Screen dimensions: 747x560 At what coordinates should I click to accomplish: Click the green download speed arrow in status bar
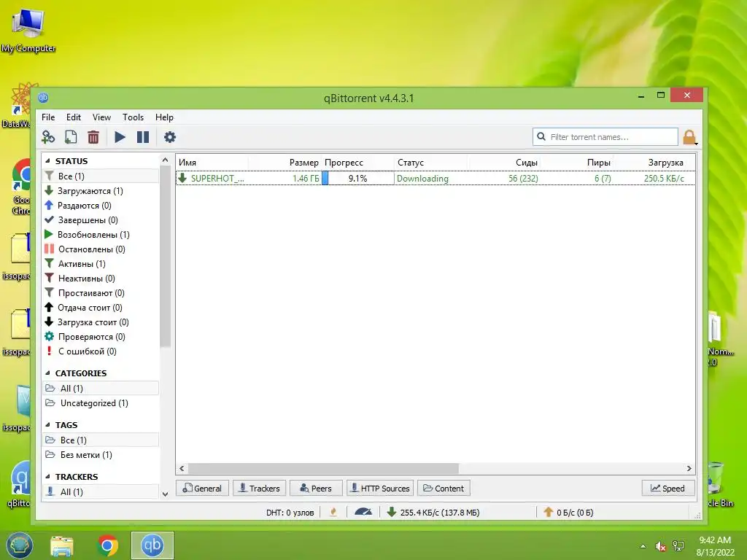(391, 512)
